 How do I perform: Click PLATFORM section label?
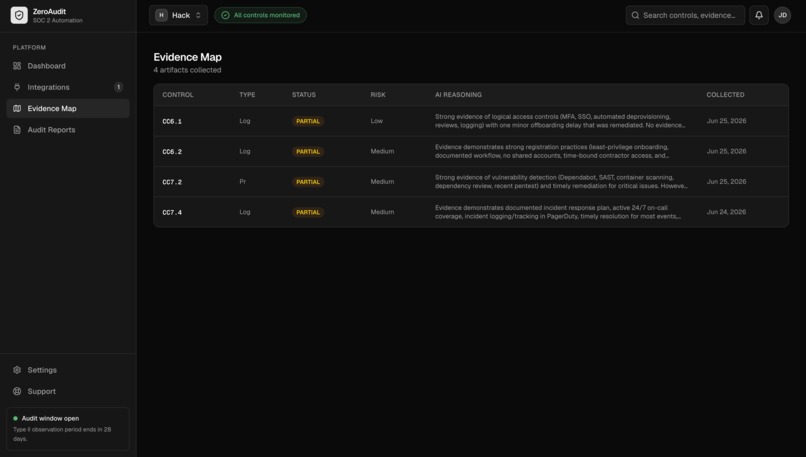pos(29,47)
